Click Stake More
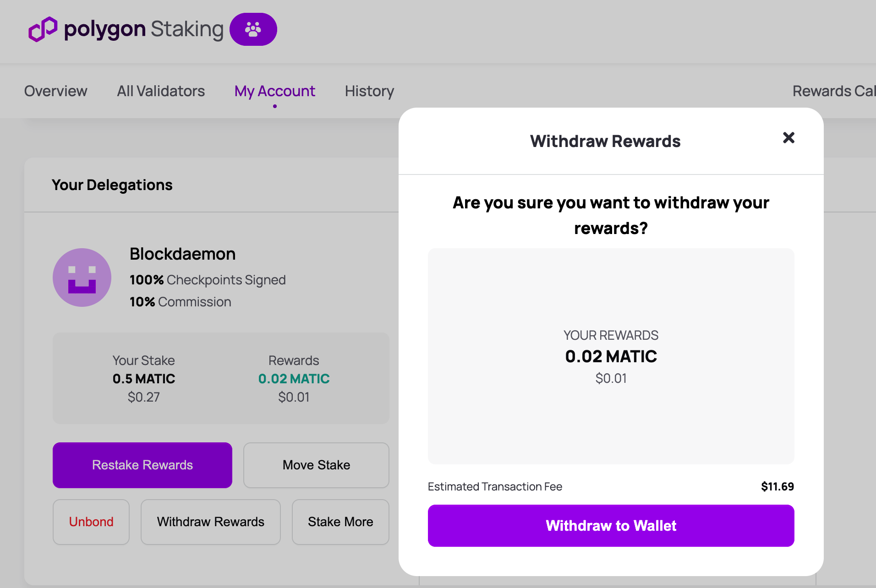The height and width of the screenshot is (588, 876). [340, 522]
